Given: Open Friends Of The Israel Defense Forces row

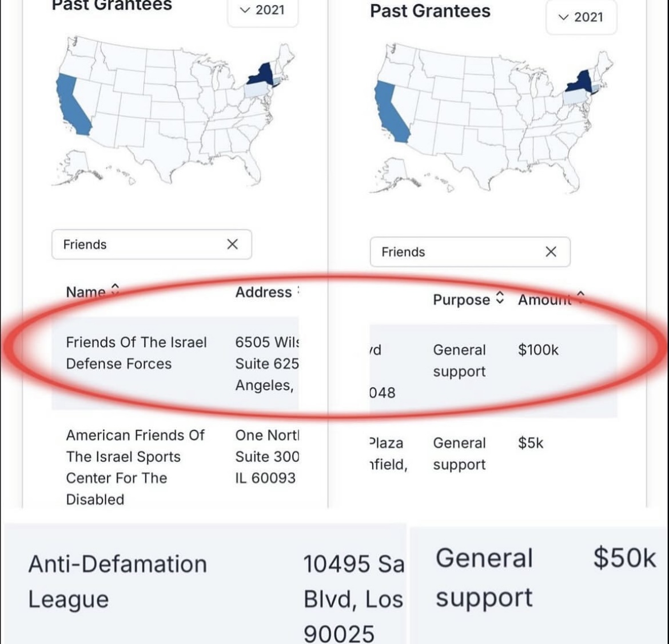Looking at the screenshot, I should pos(176,363).
